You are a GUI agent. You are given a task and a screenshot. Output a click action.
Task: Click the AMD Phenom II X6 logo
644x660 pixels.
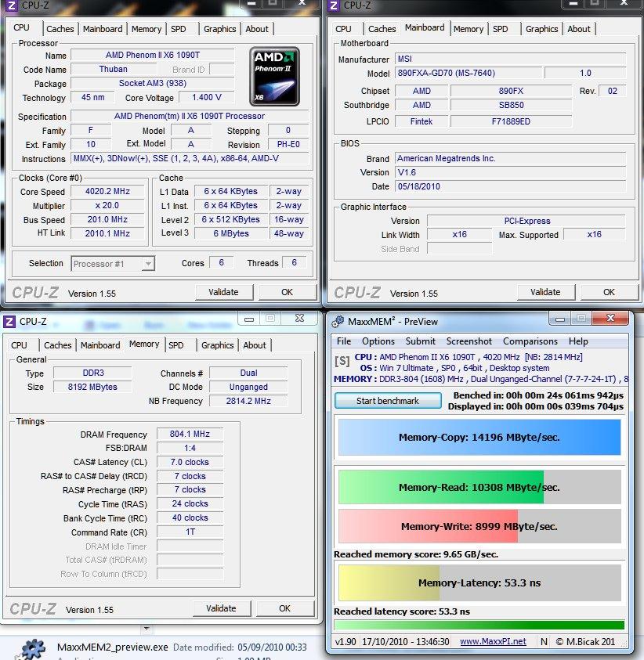pos(274,76)
